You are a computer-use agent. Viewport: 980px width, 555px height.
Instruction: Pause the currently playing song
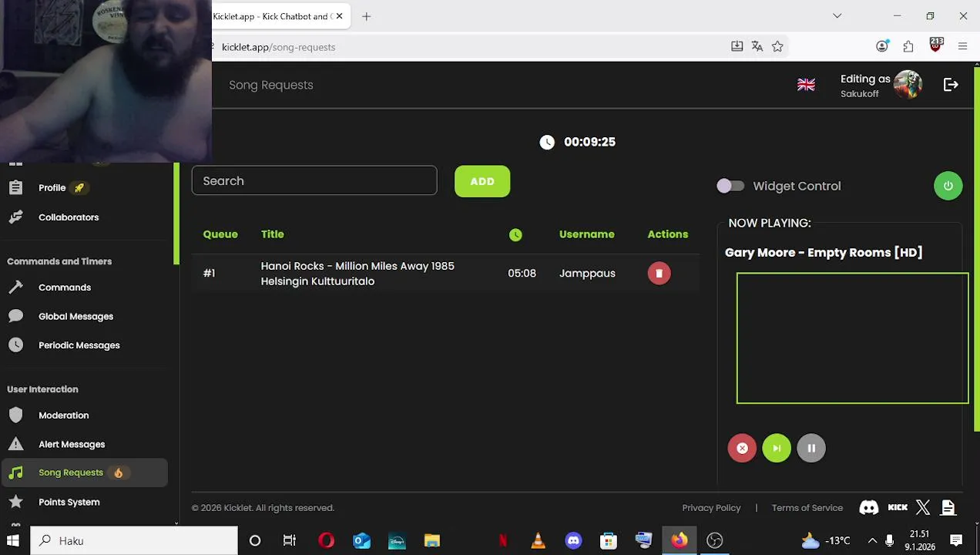811,448
